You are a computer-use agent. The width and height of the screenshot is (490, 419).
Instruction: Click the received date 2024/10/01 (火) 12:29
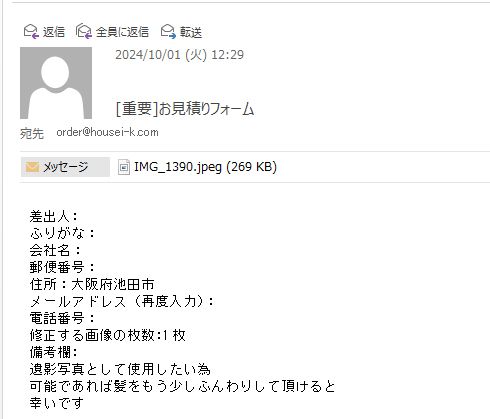(x=179, y=55)
